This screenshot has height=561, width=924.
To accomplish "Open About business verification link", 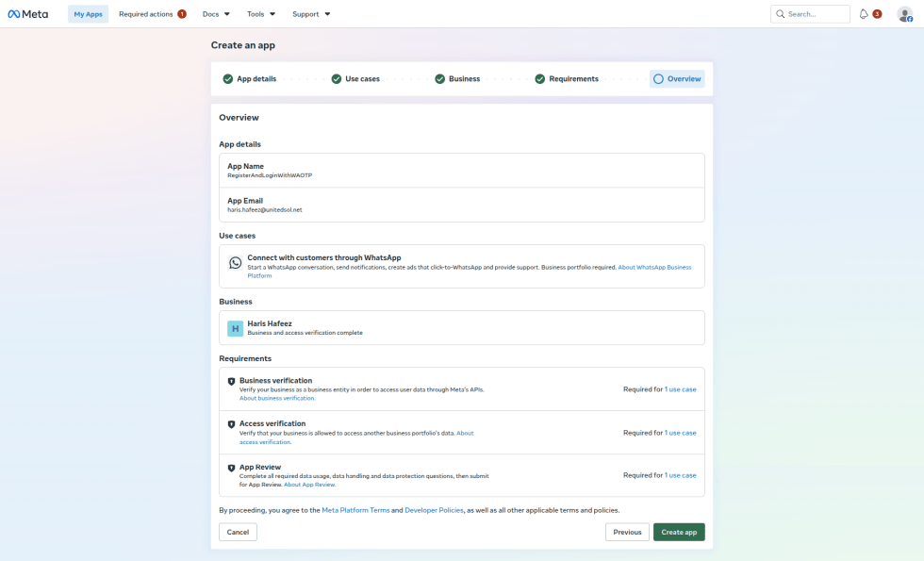I will tap(277, 398).
